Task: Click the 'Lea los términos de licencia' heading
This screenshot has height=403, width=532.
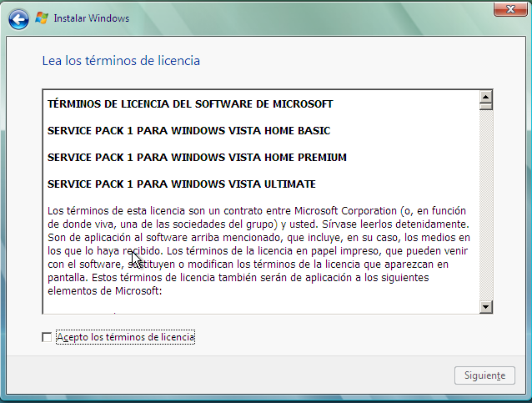Action: point(121,61)
